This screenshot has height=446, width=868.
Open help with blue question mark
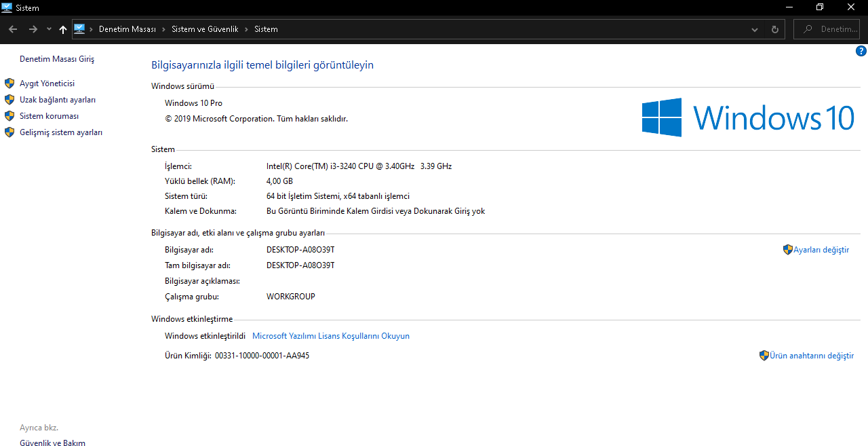pyautogui.click(x=861, y=51)
